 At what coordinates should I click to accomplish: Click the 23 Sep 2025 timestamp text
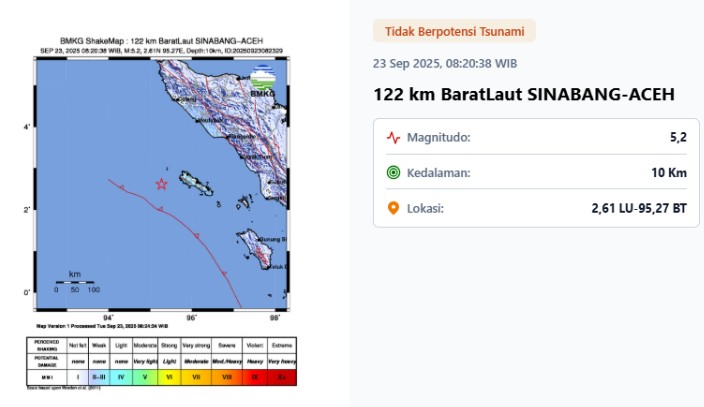[445, 62]
